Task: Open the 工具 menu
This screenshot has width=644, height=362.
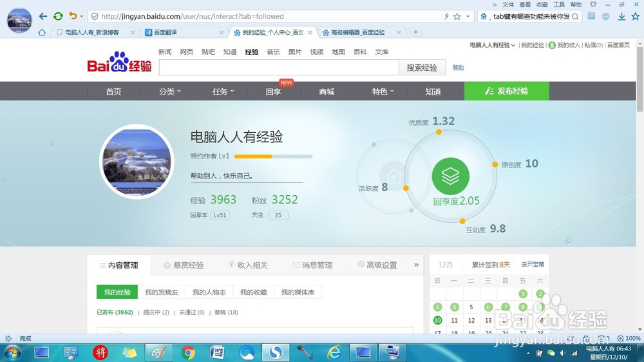Action: pyautogui.click(x=559, y=5)
